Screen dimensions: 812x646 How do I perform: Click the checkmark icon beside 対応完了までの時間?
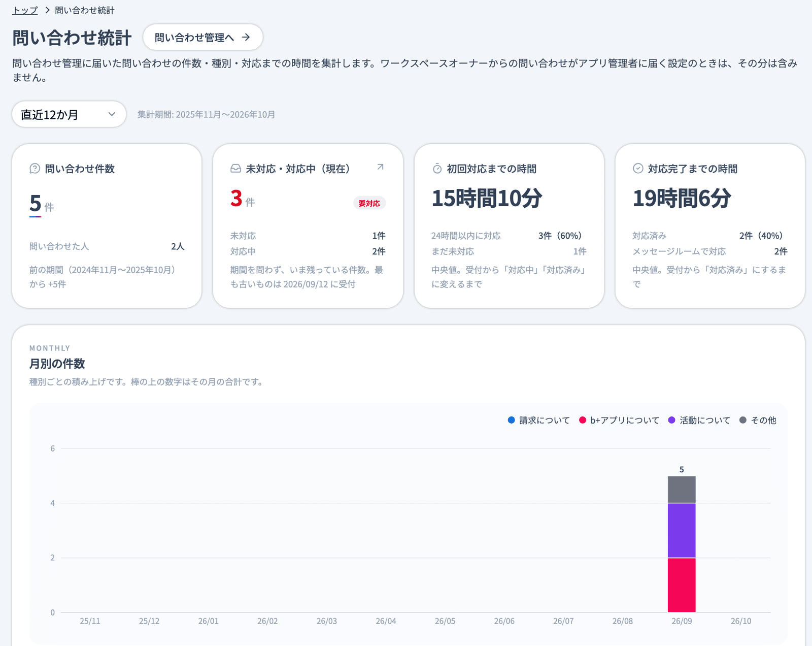638,169
